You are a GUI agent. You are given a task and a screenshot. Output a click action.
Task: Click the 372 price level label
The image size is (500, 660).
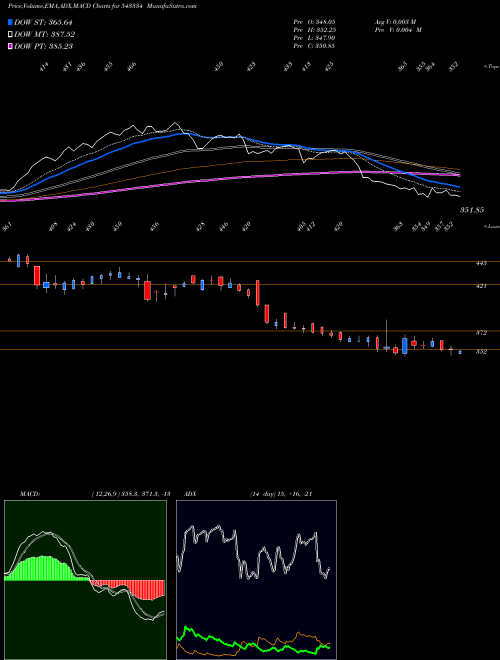[x=481, y=333]
